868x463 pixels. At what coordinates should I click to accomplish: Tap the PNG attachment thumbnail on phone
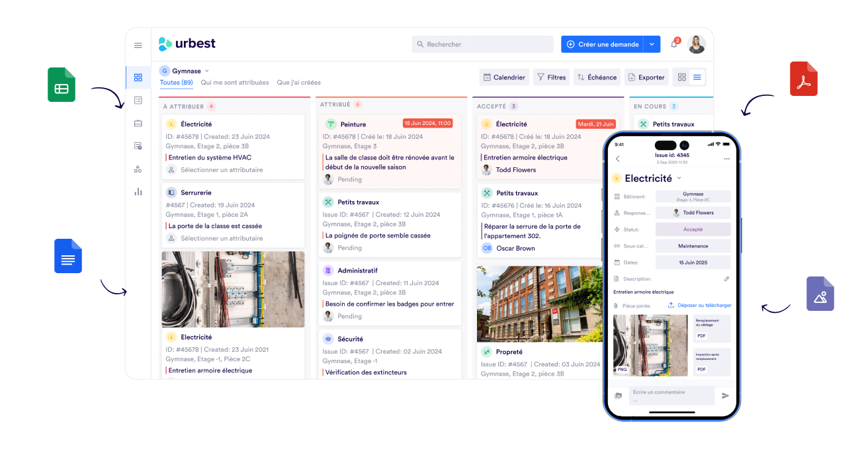651,345
